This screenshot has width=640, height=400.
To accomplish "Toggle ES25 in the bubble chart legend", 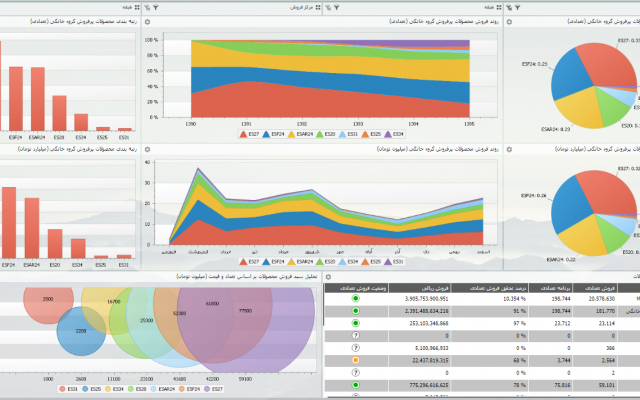I will tap(91, 389).
